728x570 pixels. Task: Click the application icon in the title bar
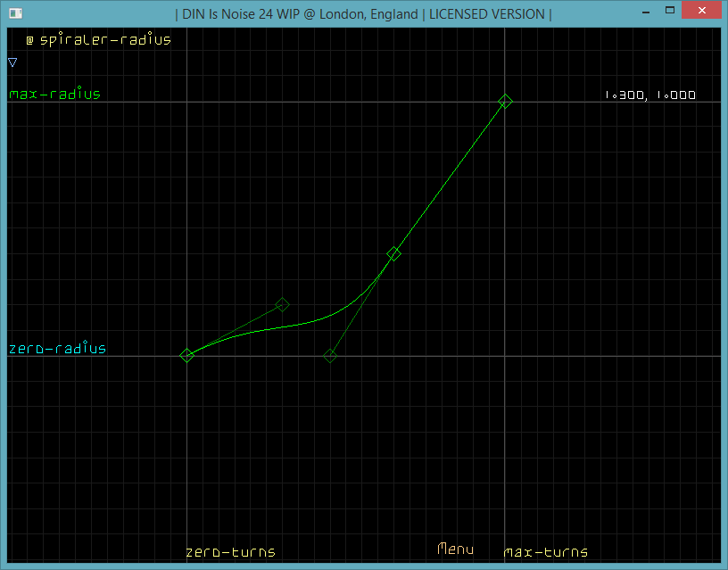tap(15, 13)
